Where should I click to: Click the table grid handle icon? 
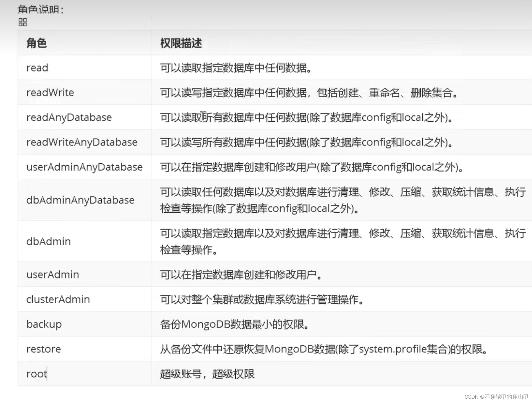pyautogui.click(x=23, y=22)
